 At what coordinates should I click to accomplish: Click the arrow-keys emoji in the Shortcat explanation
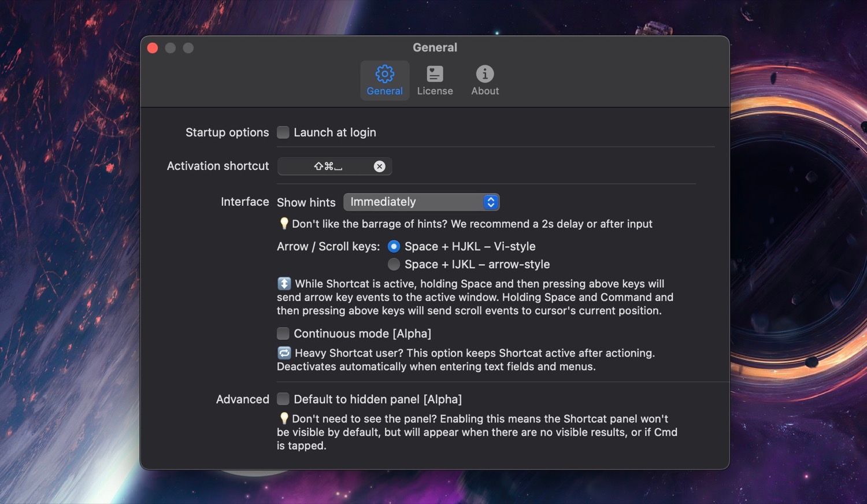284,284
